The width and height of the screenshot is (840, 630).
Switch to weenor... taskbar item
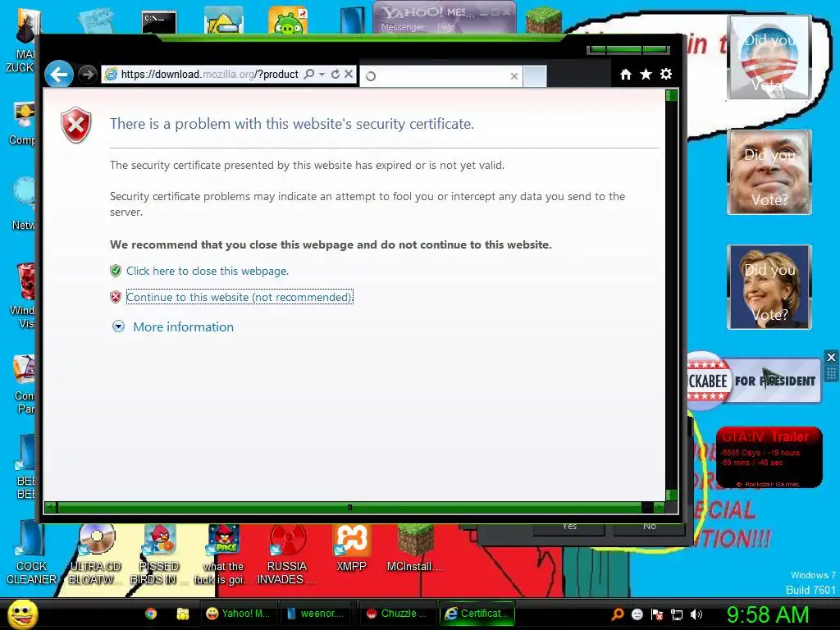pyautogui.click(x=317, y=614)
